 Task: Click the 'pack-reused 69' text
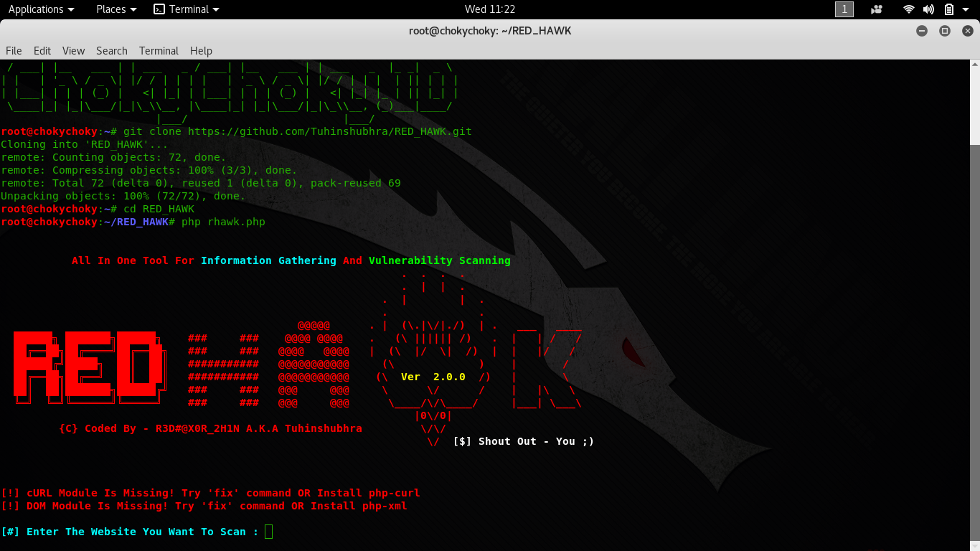tap(355, 184)
